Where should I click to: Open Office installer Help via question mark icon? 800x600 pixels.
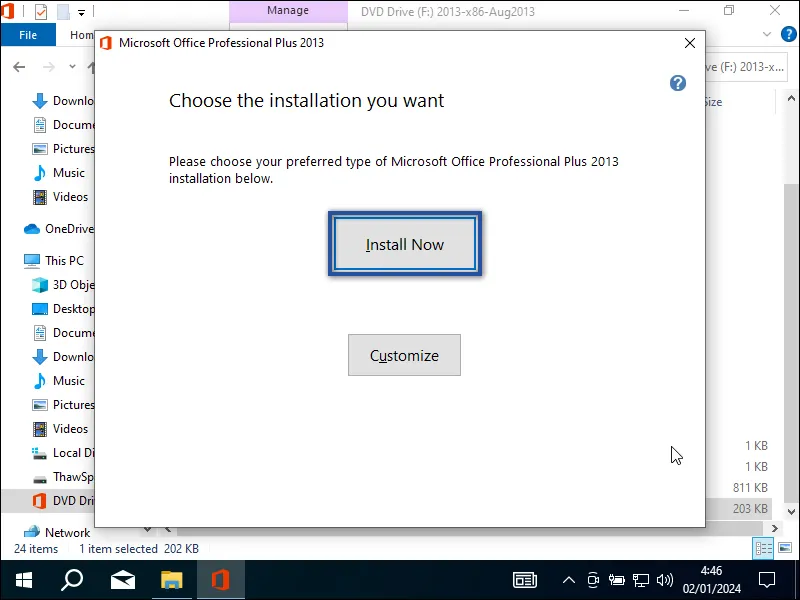coord(678,83)
